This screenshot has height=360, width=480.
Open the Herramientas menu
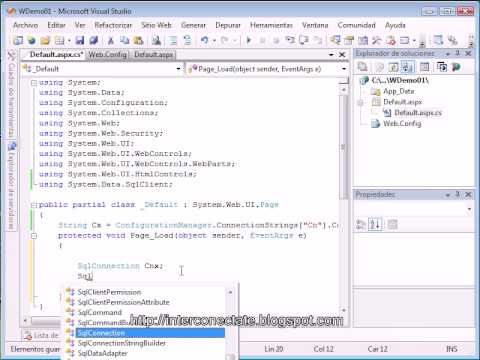(x=271, y=25)
